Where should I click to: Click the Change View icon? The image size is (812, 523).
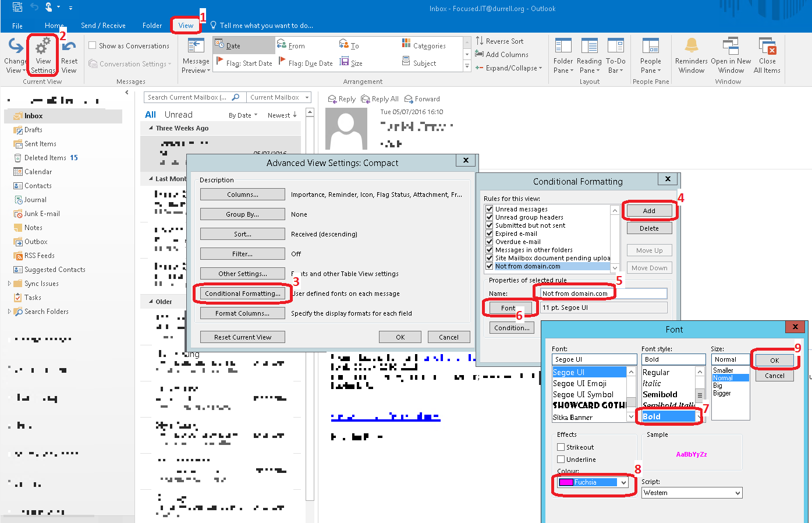point(15,47)
